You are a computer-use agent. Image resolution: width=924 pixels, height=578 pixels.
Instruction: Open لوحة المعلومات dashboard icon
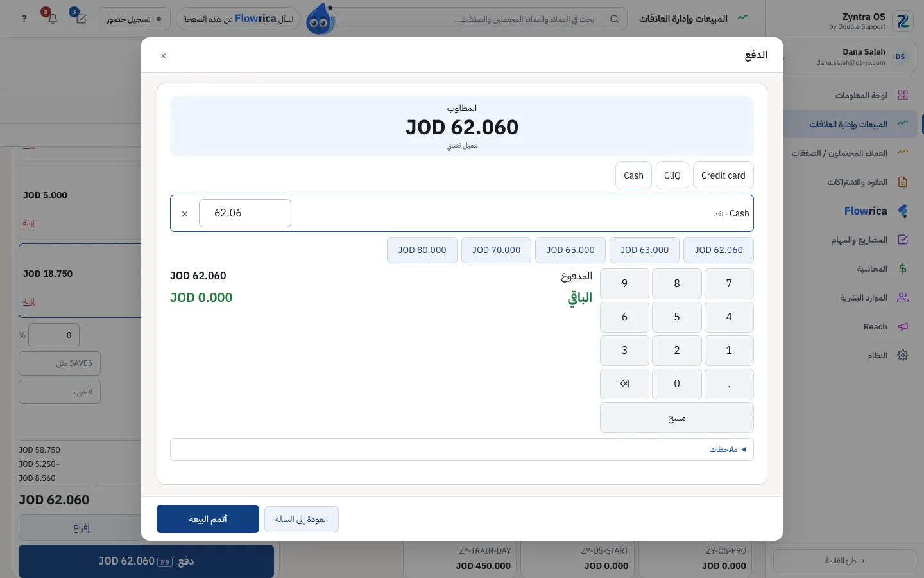tap(903, 95)
